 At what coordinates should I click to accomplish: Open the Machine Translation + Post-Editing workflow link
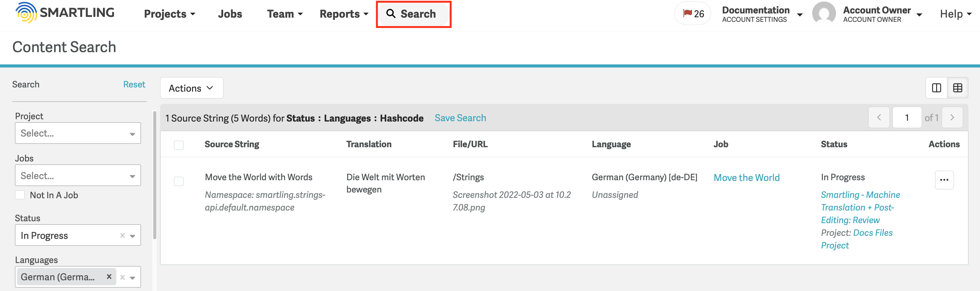pos(860,207)
